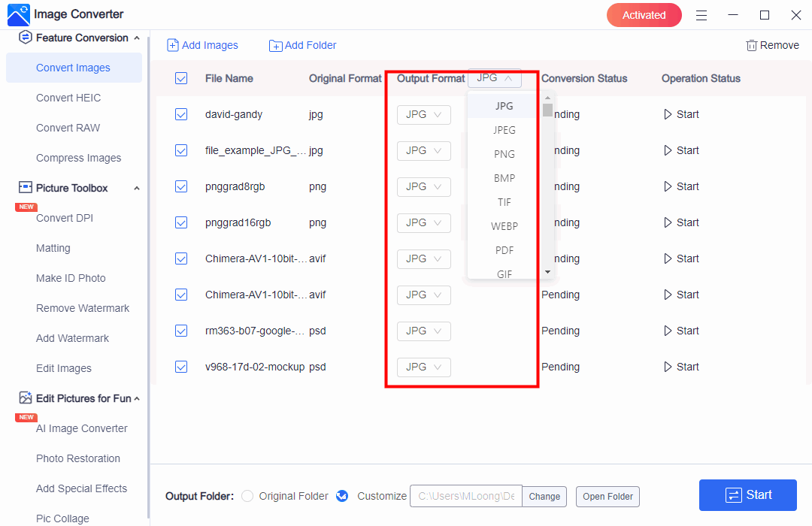
Task: Click the Open Folder button
Action: [607, 496]
